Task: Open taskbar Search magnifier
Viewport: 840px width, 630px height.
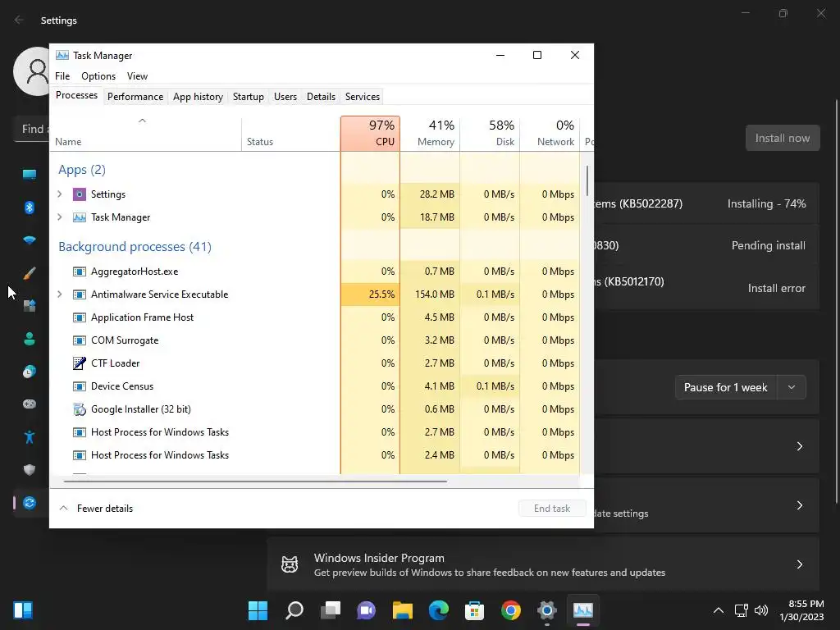Action: pyautogui.click(x=294, y=610)
